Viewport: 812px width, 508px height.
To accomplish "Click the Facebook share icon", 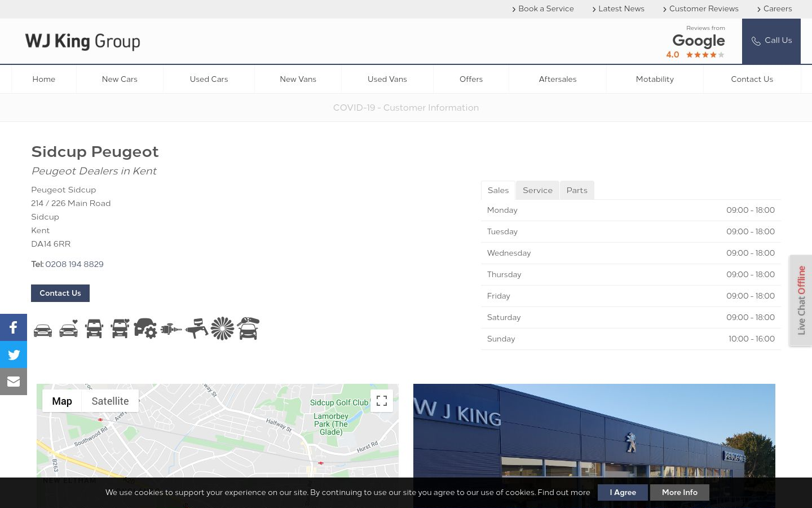I will coord(14,327).
